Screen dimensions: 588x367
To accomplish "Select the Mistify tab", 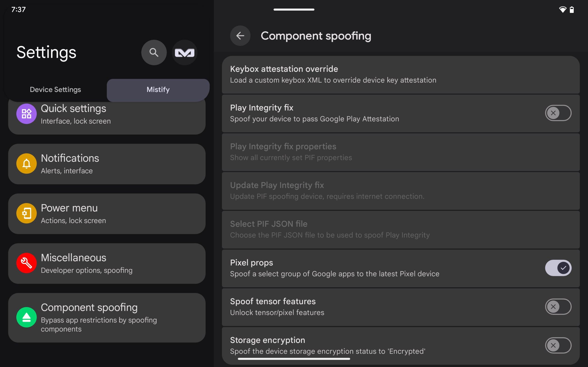I will click(158, 89).
